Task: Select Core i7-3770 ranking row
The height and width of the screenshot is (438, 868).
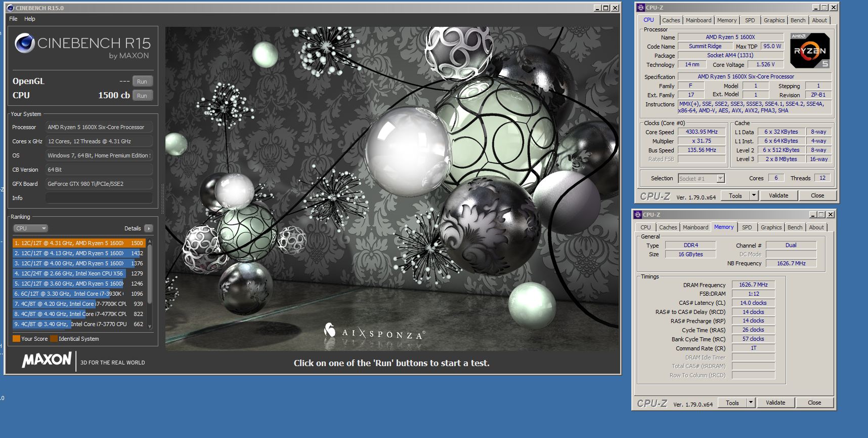Action: [x=79, y=324]
